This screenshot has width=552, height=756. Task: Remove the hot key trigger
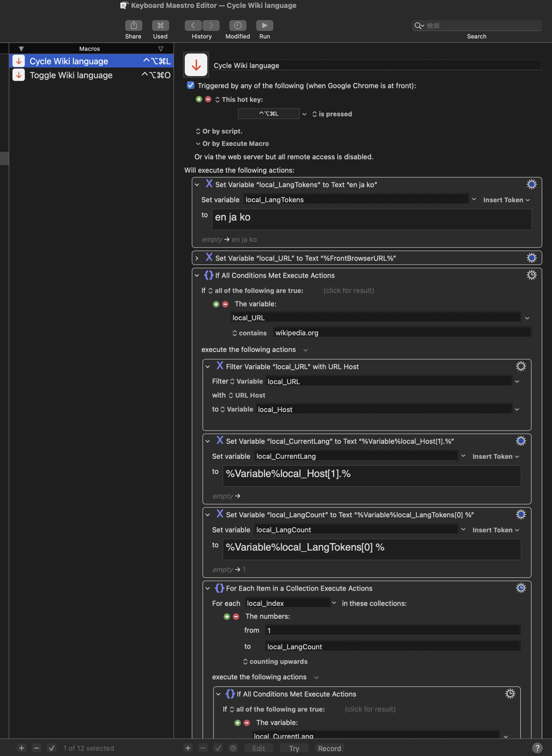pos(208,99)
